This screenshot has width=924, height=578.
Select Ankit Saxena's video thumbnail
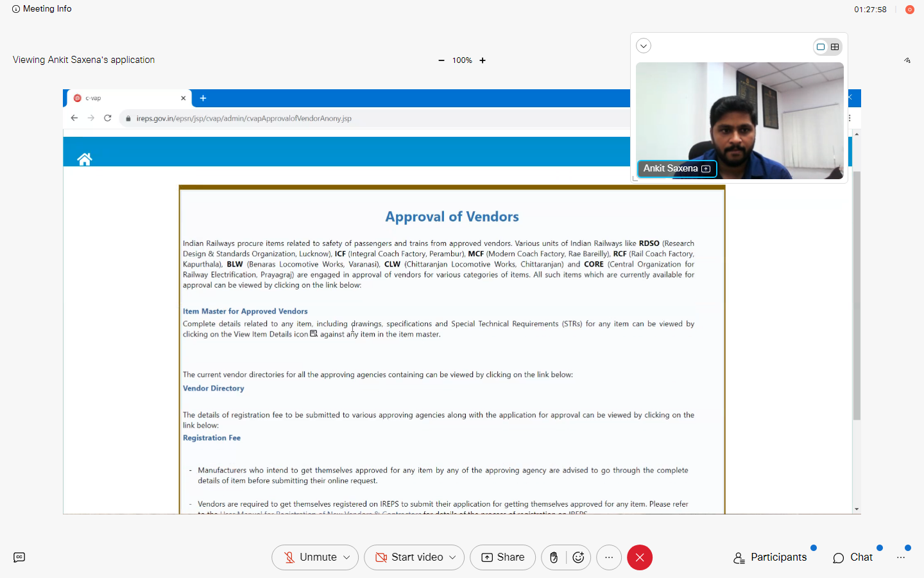[x=740, y=120]
